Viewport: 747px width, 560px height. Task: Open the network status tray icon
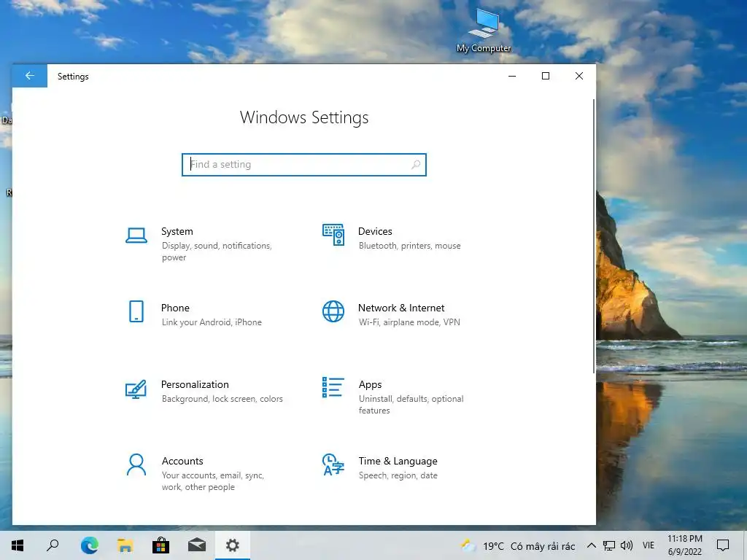click(609, 545)
